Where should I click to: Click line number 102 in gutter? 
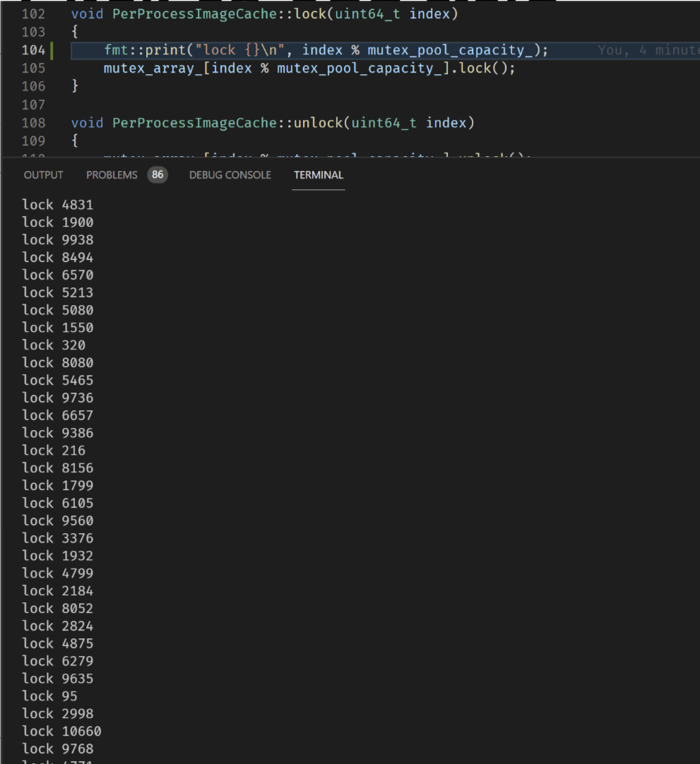click(x=33, y=14)
